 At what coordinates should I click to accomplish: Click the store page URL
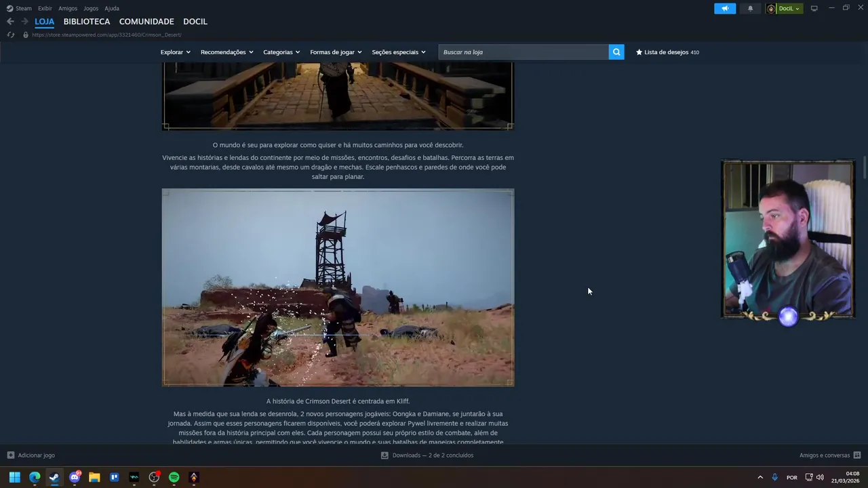tap(106, 35)
